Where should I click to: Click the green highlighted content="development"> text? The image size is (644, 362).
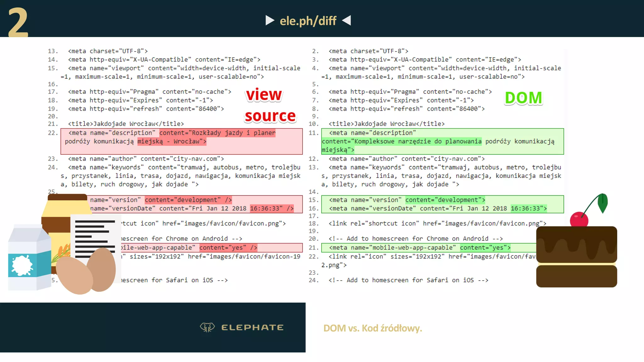(x=445, y=200)
